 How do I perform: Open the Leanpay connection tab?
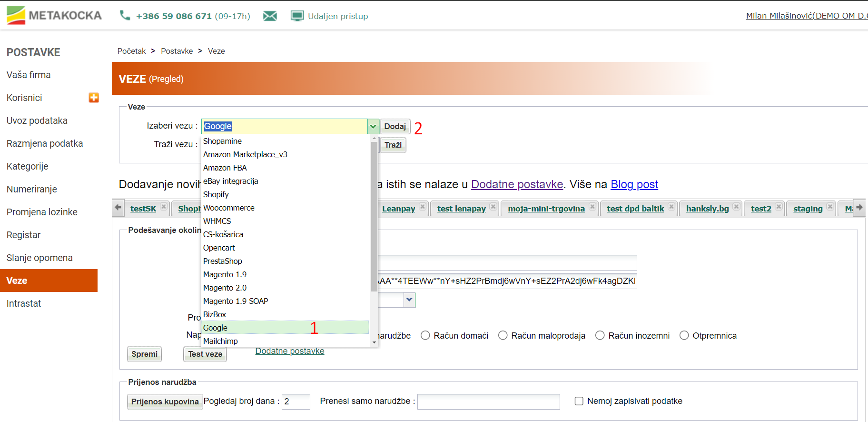tap(399, 209)
